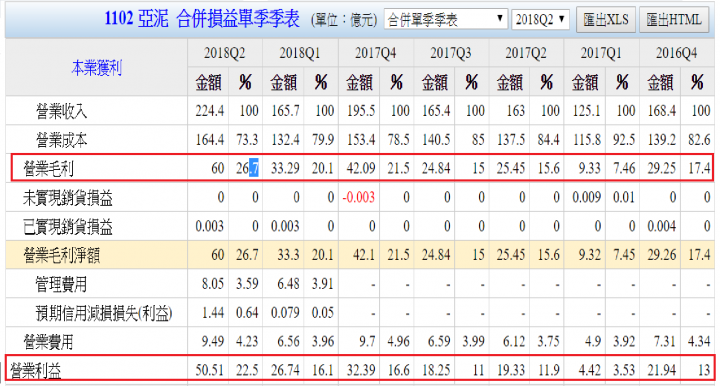Viewport: 720px width, 386px height.
Task: Select the 2017Q4 column header
Action: click(375, 53)
